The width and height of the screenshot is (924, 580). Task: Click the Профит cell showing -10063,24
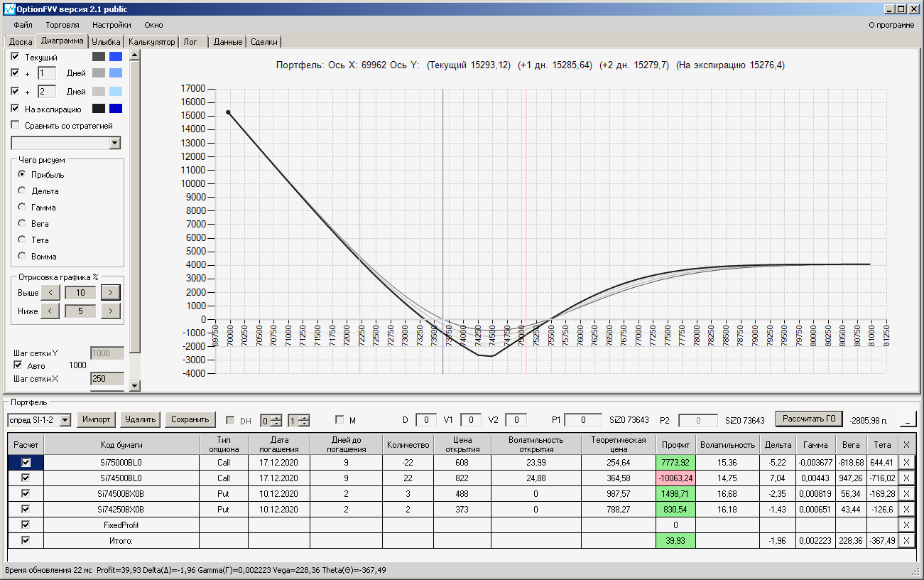click(x=675, y=478)
